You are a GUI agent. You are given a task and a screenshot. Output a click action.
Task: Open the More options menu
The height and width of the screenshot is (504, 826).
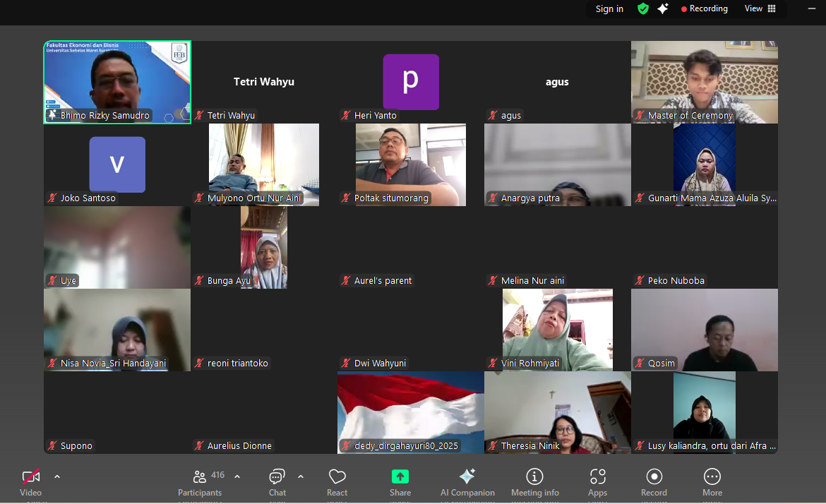click(x=712, y=483)
